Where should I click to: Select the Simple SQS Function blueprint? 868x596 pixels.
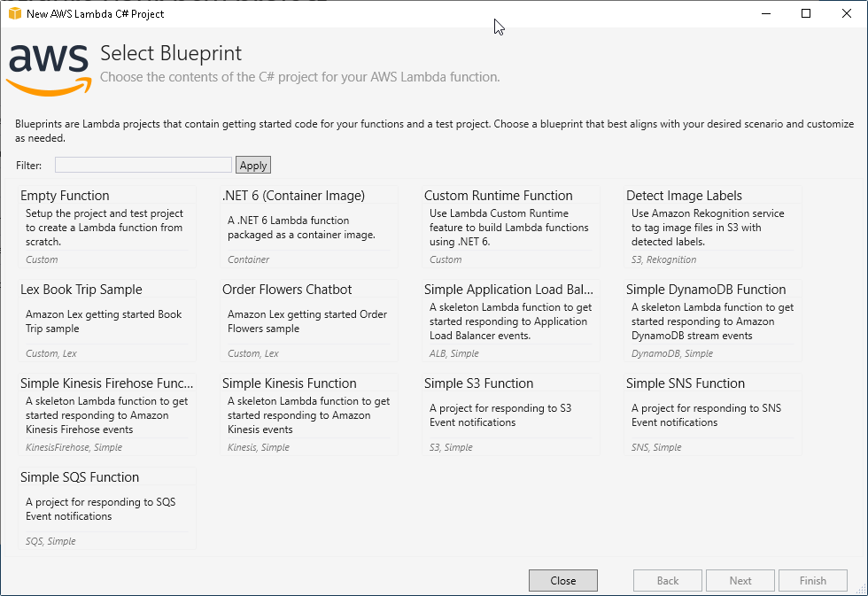tap(107, 508)
